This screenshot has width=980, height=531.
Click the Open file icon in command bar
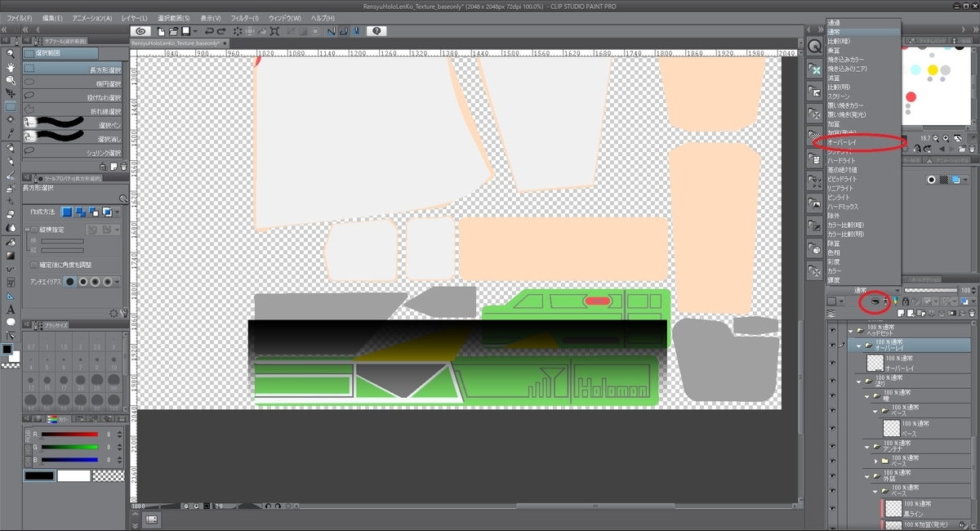click(173, 31)
